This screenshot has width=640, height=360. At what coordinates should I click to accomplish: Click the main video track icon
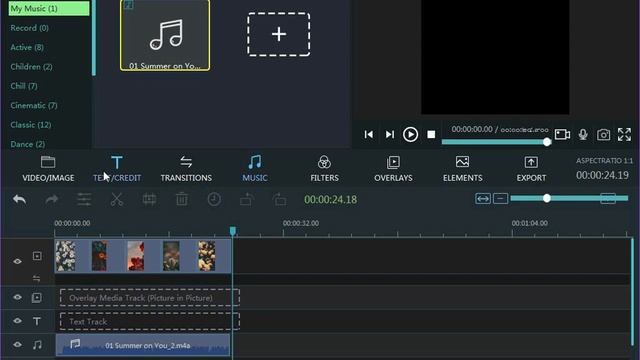[37, 256]
